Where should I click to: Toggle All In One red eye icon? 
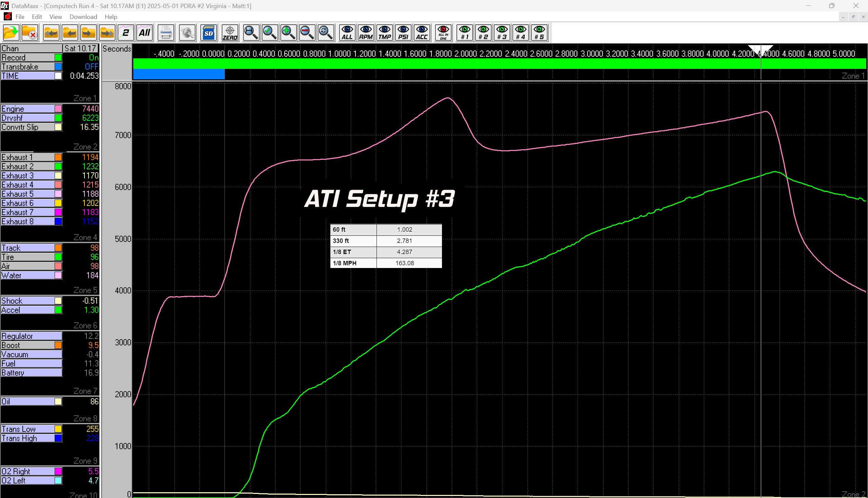click(443, 33)
